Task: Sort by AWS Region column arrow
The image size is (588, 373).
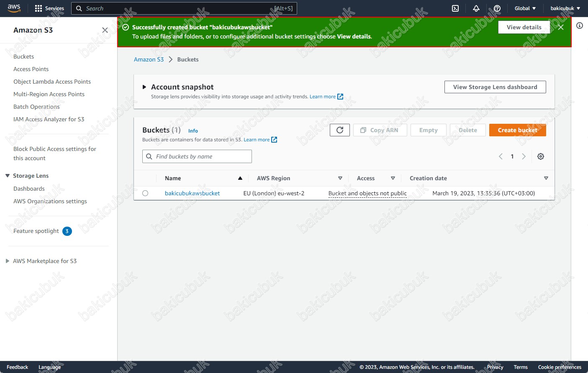Action: [x=340, y=178]
